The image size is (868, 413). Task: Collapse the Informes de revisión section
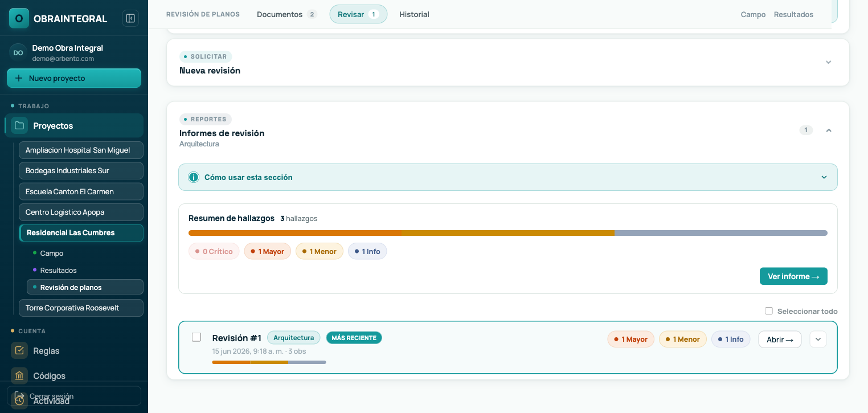(829, 130)
